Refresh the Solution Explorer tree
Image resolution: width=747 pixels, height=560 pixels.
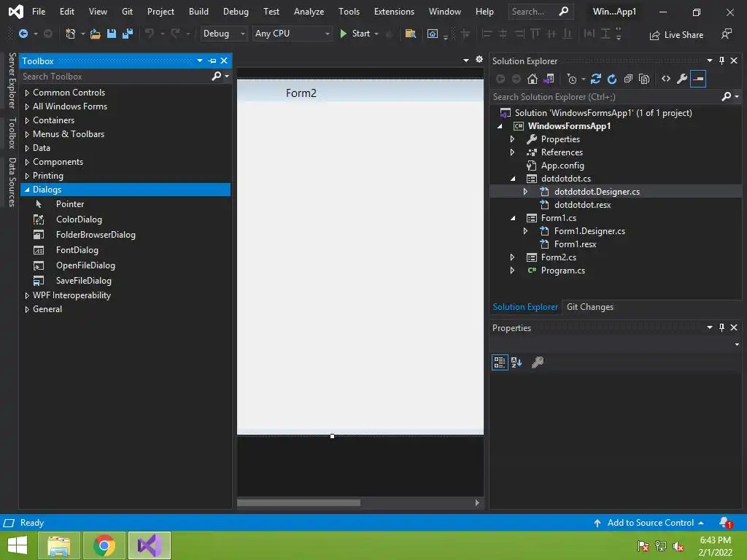[612, 79]
